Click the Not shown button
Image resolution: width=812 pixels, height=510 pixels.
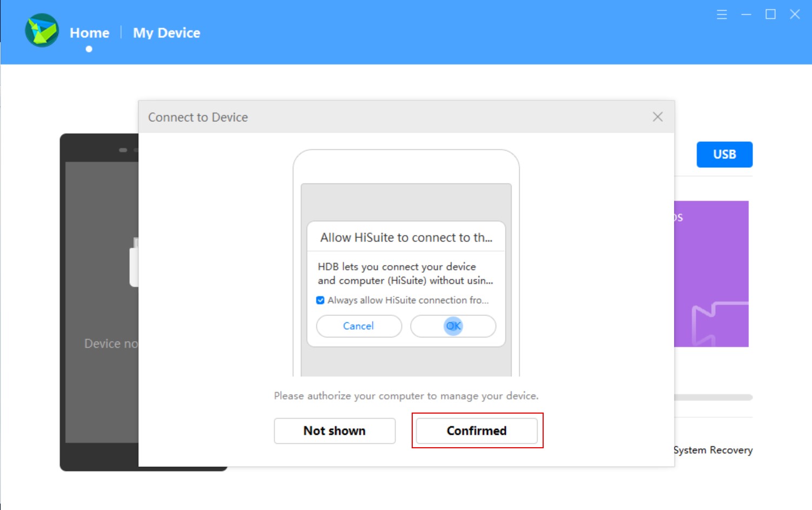coord(334,430)
